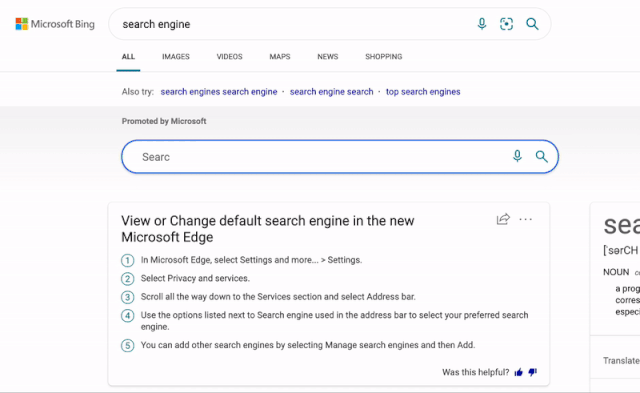This screenshot has width=640, height=393.
Task: Switch to the VIDEOS tab
Action: [x=229, y=57]
